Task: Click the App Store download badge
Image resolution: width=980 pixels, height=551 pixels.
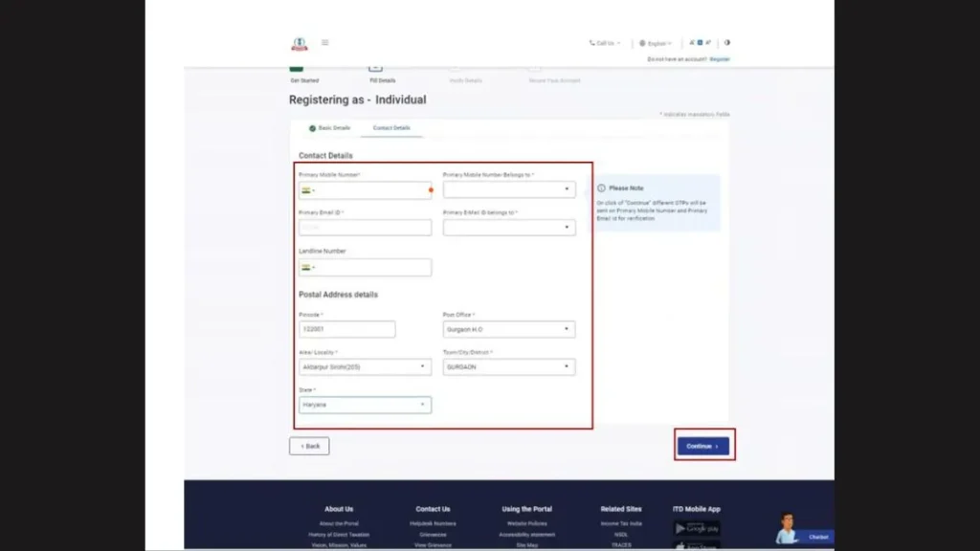Action: 696,547
